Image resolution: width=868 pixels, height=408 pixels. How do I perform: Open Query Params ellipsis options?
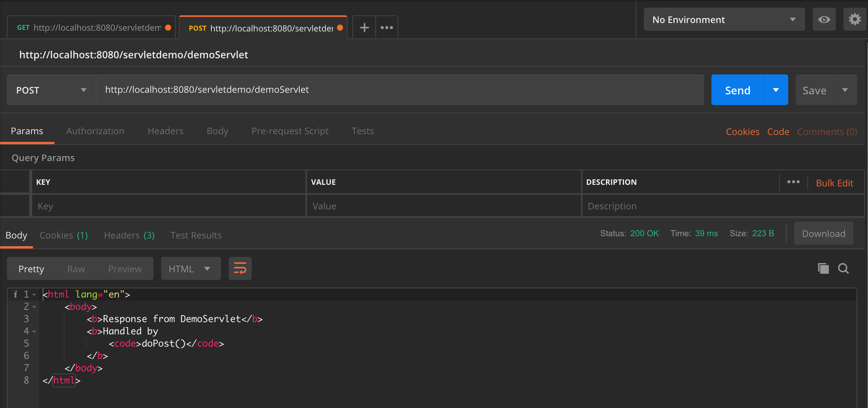pyautogui.click(x=794, y=182)
